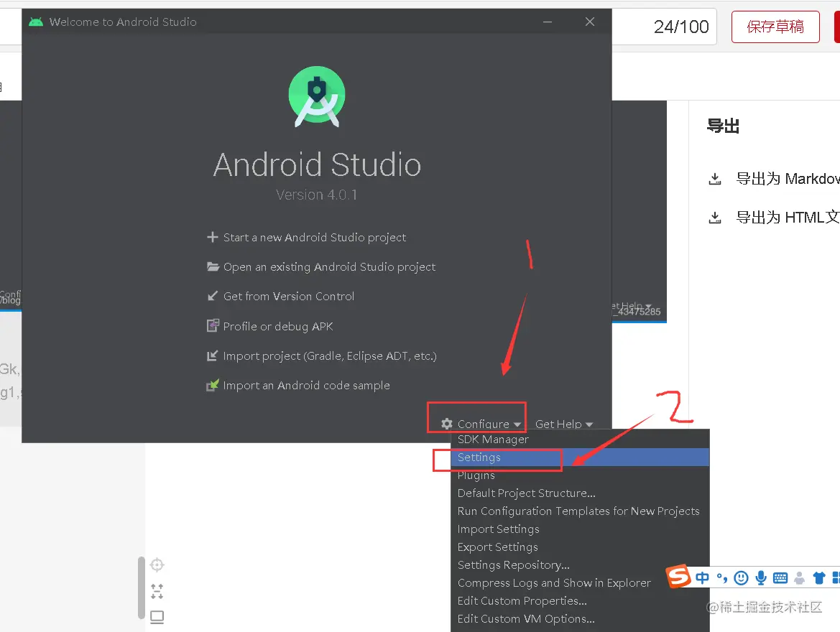This screenshot has width=840, height=632.
Task: Select Import project (Gradle, Eclipse ADT, etc.)
Action: coord(330,355)
